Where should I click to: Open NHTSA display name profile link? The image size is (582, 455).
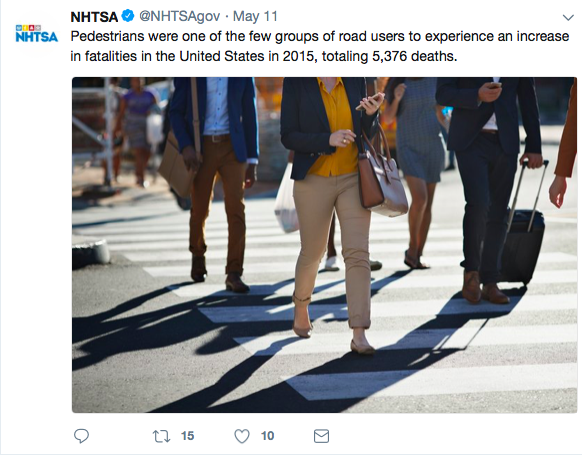[x=94, y=17]
